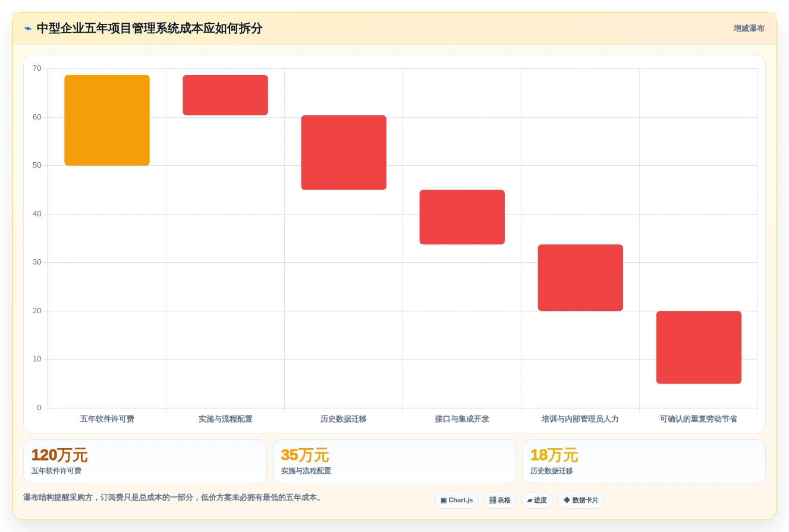The width and height of the screenshot is (789, 532).
Task: Click the 实施与流程配置 axis label
Action: pyautogui.click(x=225, y=419)
